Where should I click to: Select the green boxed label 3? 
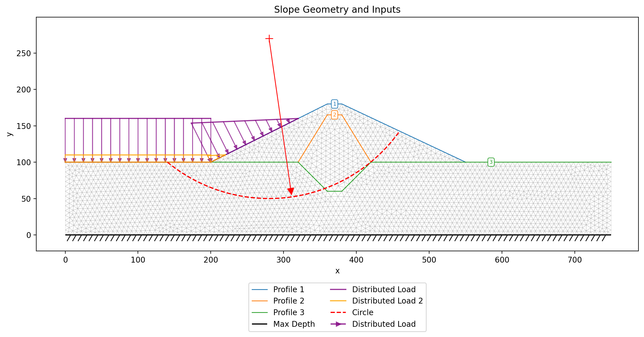491,162
